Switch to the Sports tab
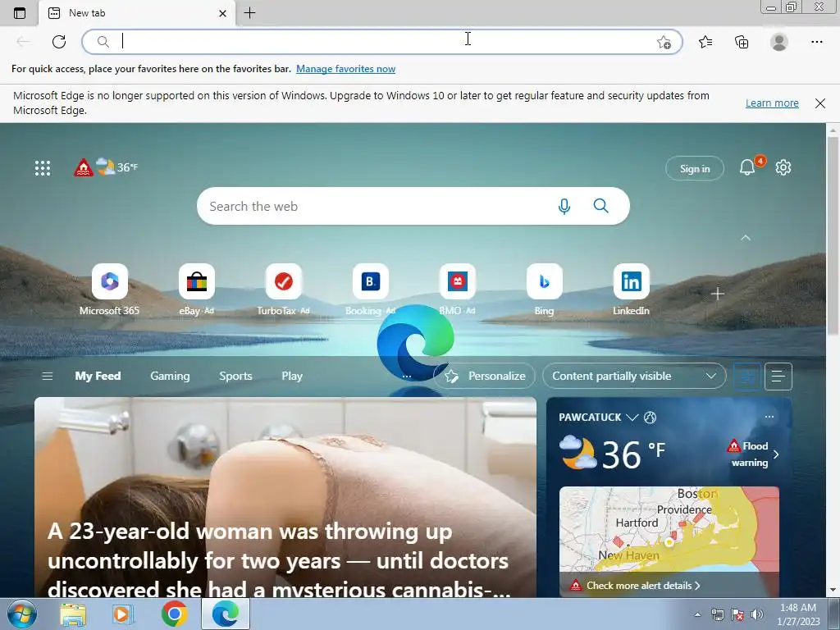Viewport: 840px width, 630px height. tap(235, 376)
